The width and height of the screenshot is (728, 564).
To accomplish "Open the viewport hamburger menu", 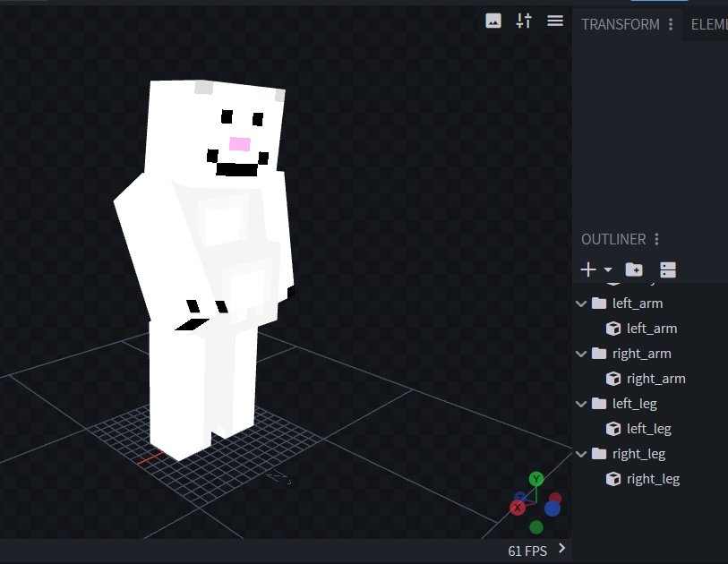I will [555, 21].
